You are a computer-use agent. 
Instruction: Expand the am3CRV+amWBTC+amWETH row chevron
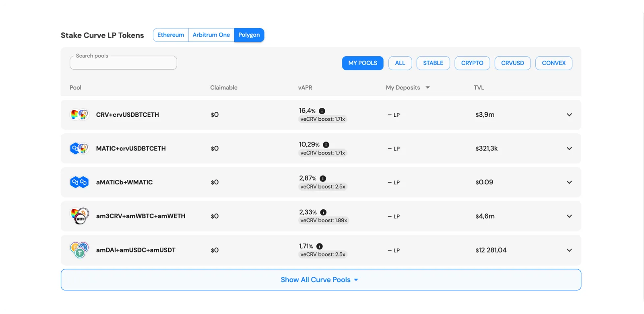tap(569, 216)
